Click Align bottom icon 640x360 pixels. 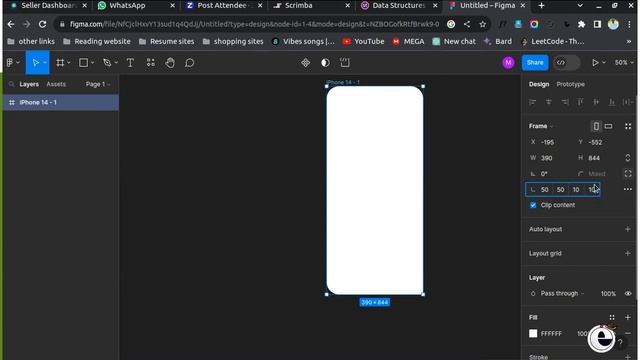pyautogui.click(x=612, y=102)
